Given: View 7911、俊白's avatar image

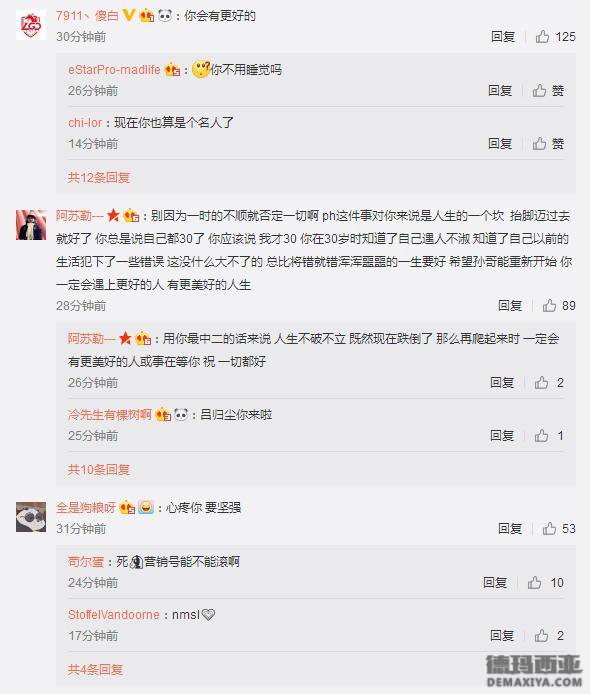Looking at the screenshot, I should pyautogui.click(x=31, y=25).
